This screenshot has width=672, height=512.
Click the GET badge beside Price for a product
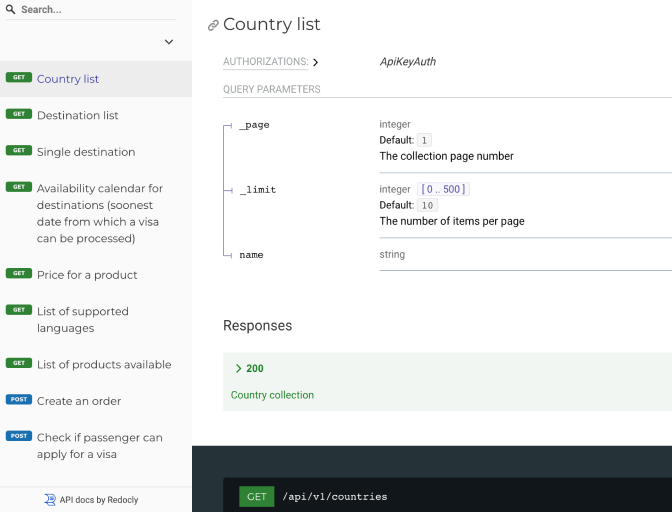tap(19, 273)
